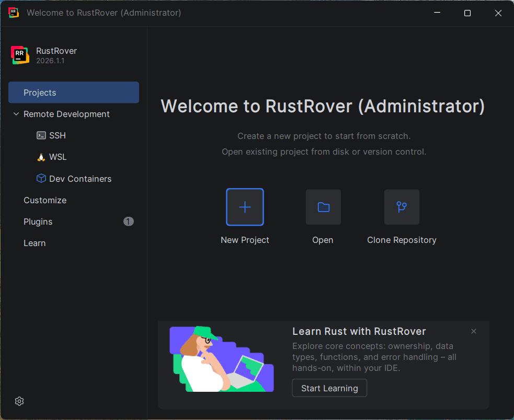Click the New Project plus icon
Image resolution: width=514 pixels, height=420 pixels.
pyautogui.click(x=245, y=207)
